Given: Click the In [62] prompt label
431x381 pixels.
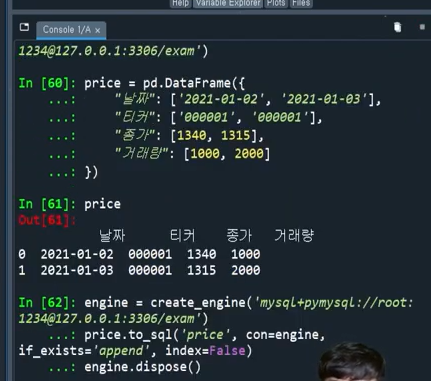Looking at the screenshot, I should (x=48, y=303).
